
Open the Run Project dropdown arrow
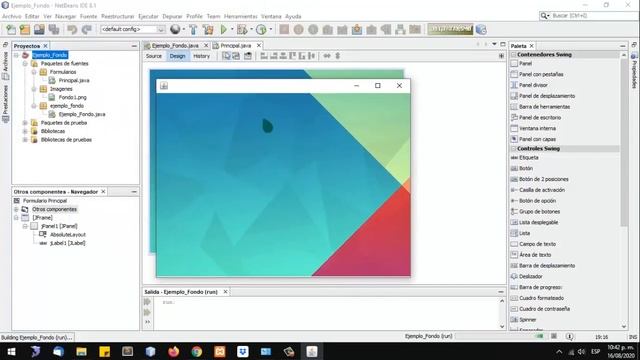point(232,29)
